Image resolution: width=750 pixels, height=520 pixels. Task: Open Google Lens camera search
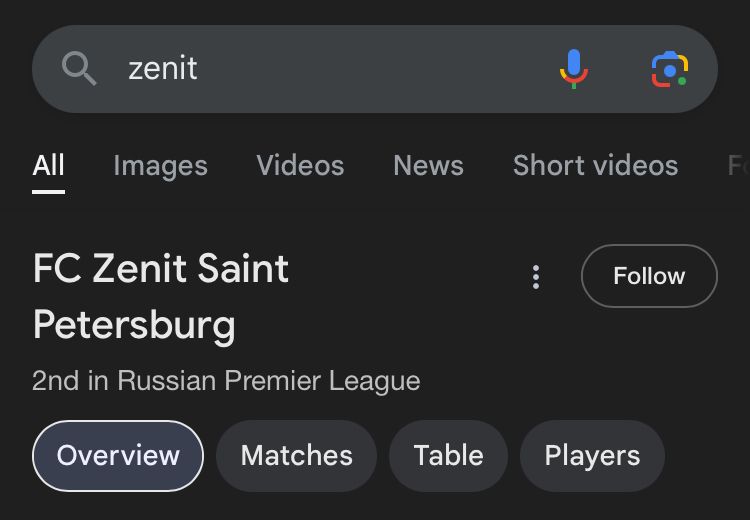[x=669, y=69]
